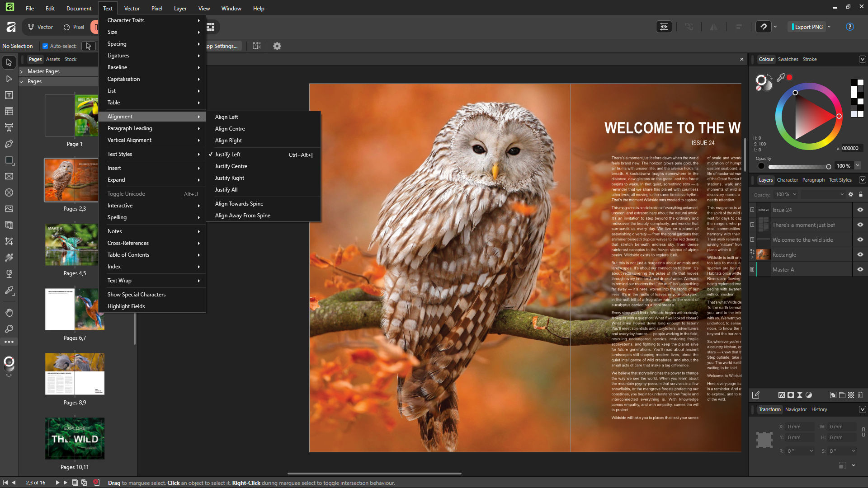Choose the Rectangle Picture Frame tool
This screenshot has height=488, width=868.
tap(9, 176)
